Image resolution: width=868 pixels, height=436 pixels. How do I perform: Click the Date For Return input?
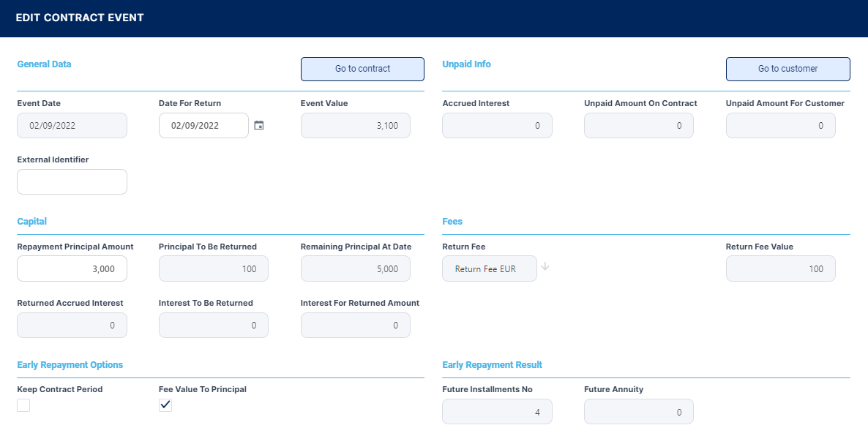pyautogui.click(x=203, y=126)
